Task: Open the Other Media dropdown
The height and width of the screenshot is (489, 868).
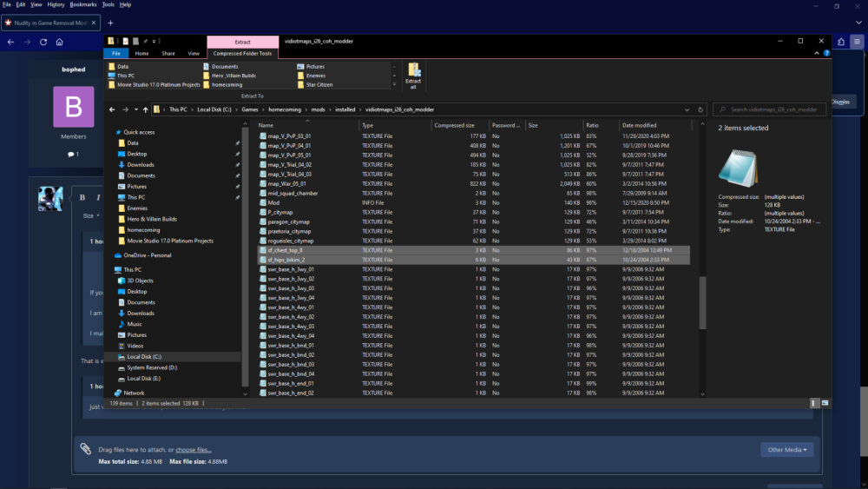Action: click(787, 449)
